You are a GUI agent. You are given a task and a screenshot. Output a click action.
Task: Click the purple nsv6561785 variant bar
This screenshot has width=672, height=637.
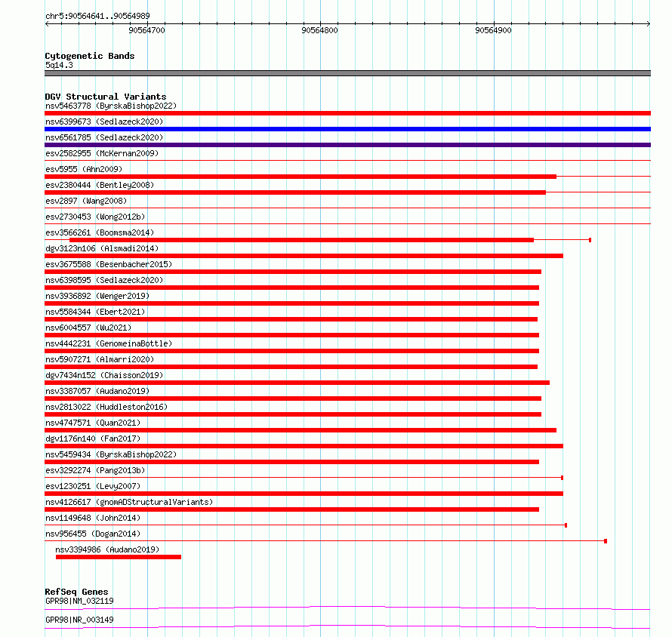(347, 145)
